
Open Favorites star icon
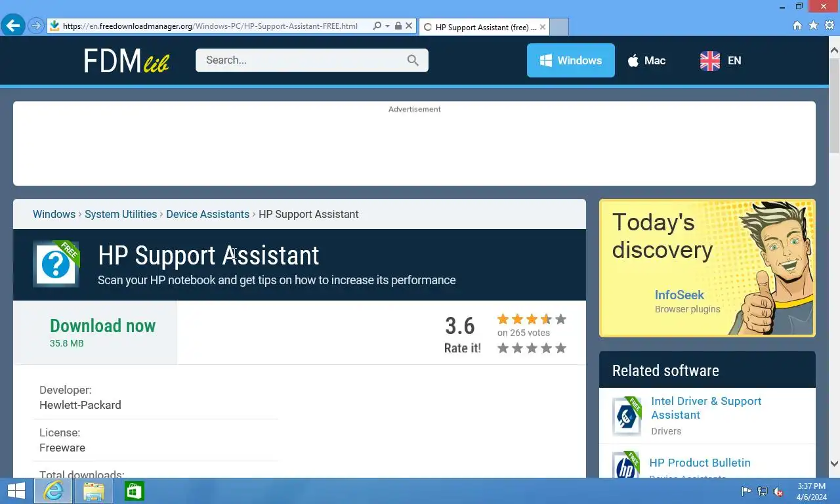813,26
